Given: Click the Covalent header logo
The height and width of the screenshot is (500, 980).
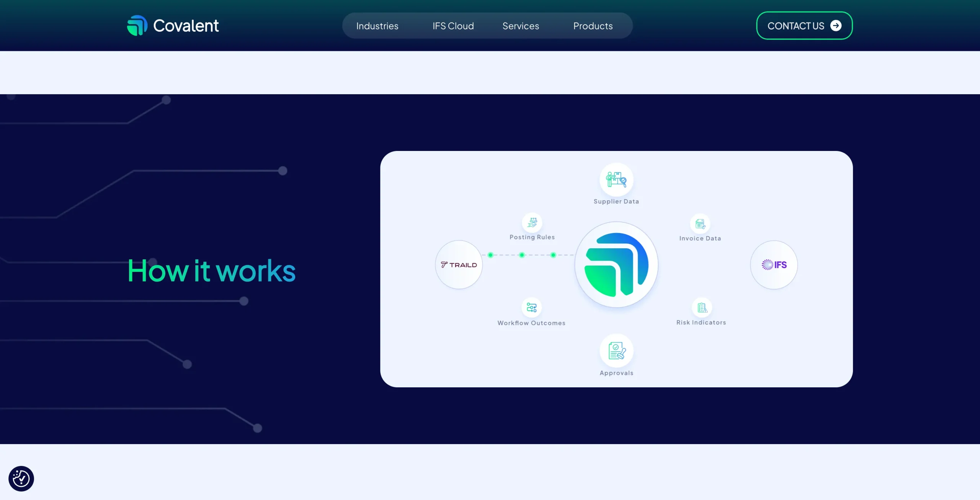Looking at the screenshot, I should click(173, 26).
